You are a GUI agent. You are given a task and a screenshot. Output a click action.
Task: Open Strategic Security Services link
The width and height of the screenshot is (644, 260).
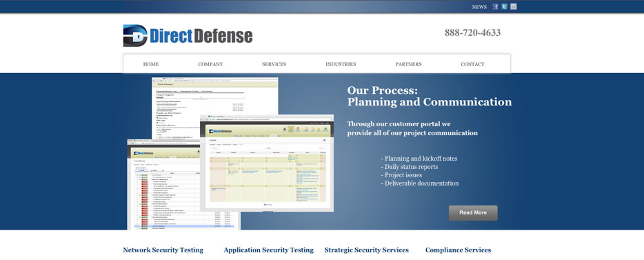pyautogui.click(x=366, y=250)
